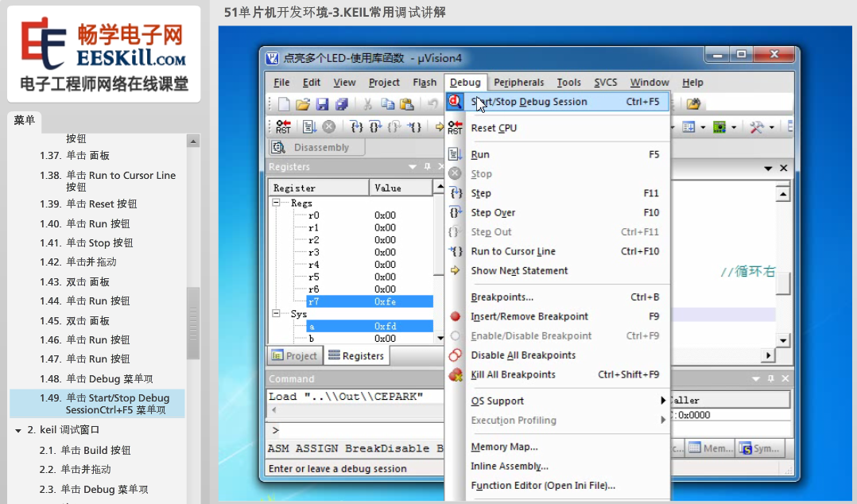Open the SVCS menu

tap(606, 82)
